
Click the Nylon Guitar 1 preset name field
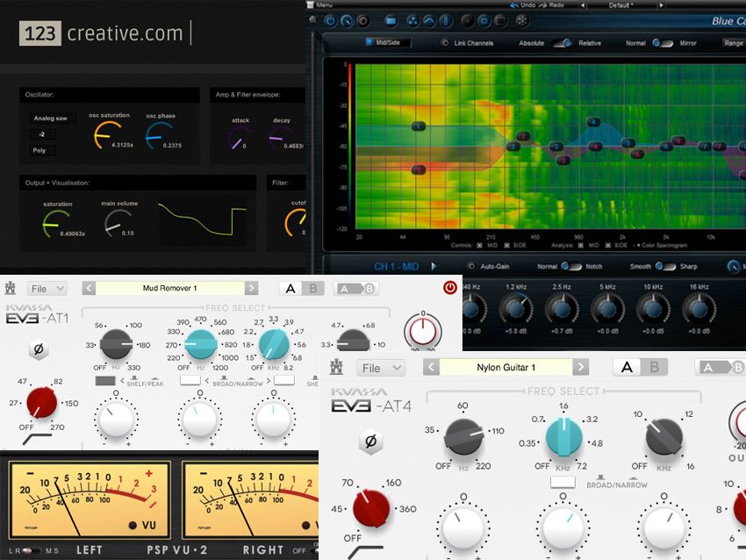pos(506,367)
